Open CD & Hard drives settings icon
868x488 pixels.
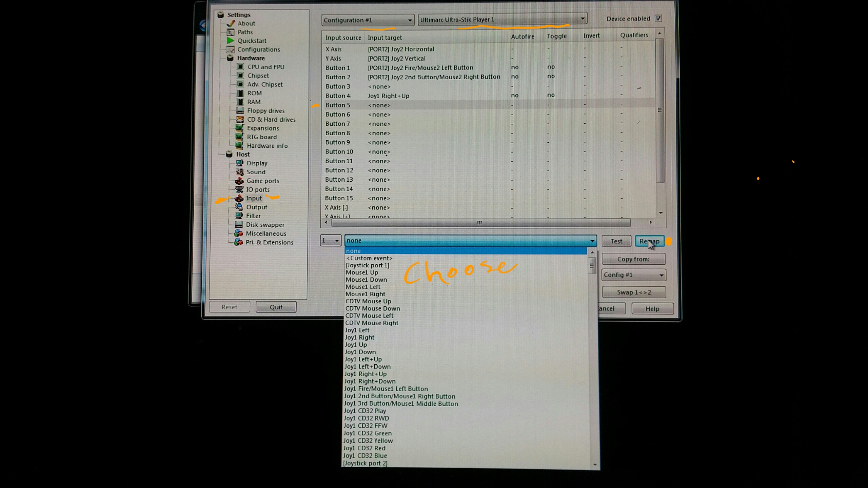click(x=240, y=119)
